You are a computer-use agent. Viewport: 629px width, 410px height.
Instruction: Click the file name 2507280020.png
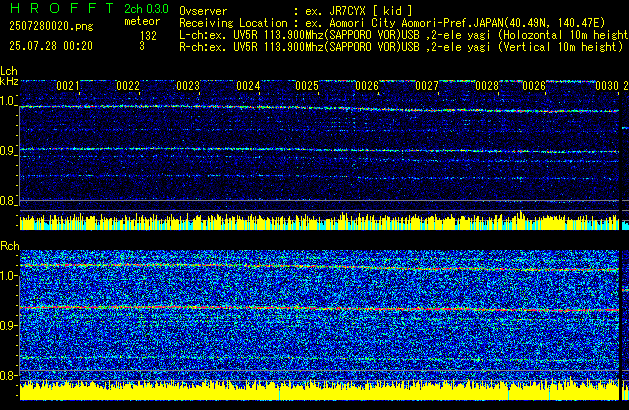tap(51, 26)
